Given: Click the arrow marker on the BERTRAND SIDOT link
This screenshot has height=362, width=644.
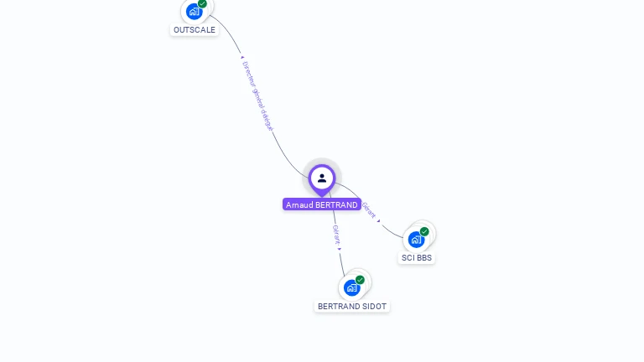Looking at the screenshot, I should [340, 249].
